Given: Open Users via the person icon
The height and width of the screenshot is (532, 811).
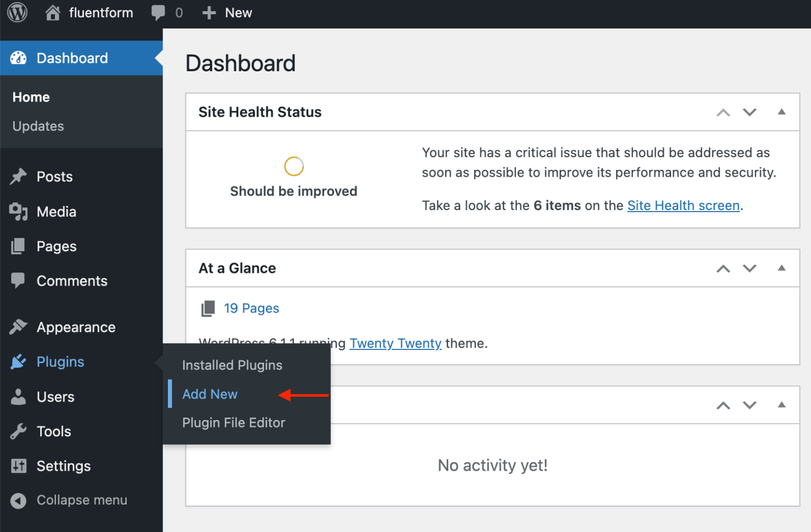Looking at the screenshot, I should tap(18, 396).
